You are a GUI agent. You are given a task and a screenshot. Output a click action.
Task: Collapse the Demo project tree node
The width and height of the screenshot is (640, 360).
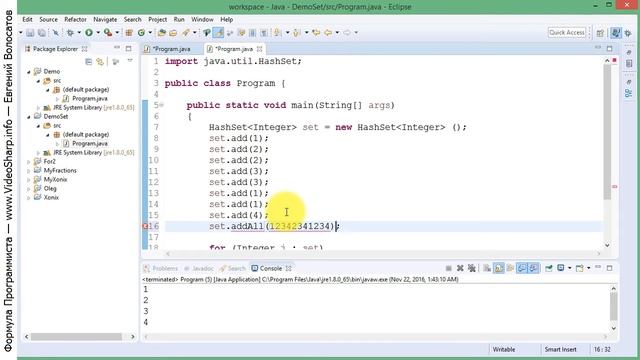pyautogui.click(x=29, y=72)
